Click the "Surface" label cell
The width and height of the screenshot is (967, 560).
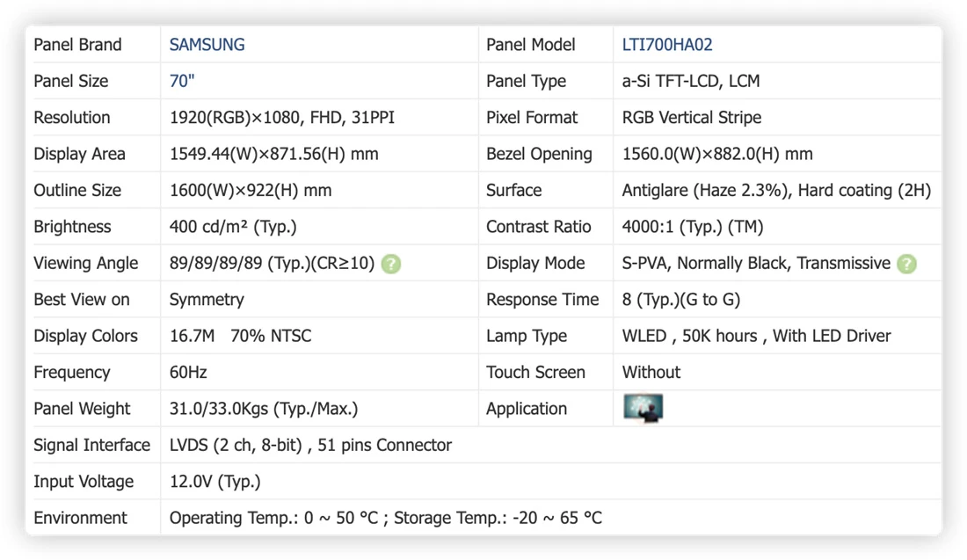click(x=546, y=190)
